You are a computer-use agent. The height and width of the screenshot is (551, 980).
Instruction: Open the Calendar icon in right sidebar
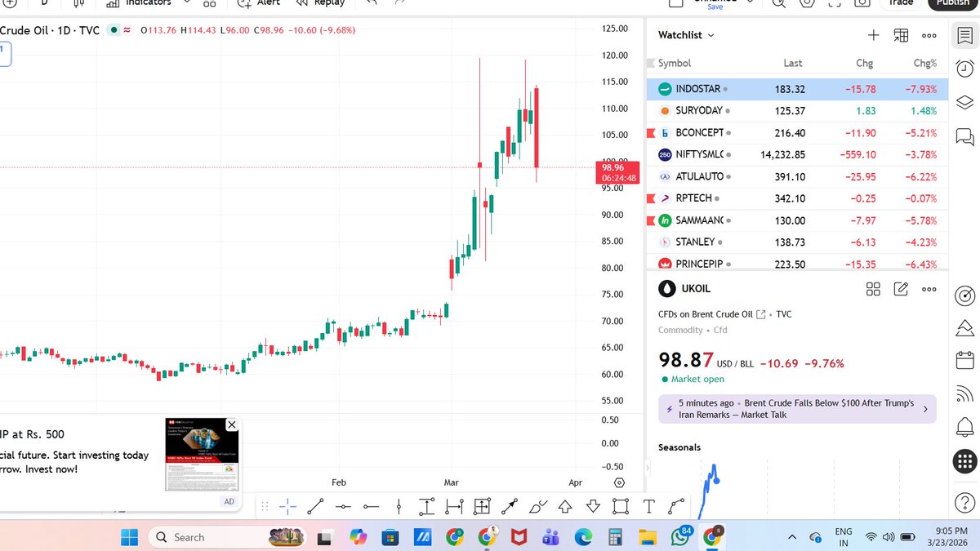(964, 360)
